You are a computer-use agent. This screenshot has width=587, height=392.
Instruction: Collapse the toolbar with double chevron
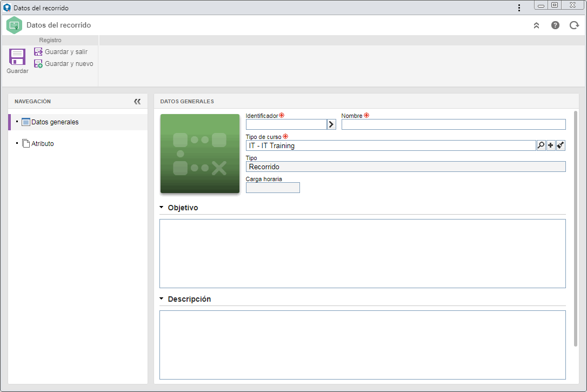pyautogui.click(x=536, y=25)
